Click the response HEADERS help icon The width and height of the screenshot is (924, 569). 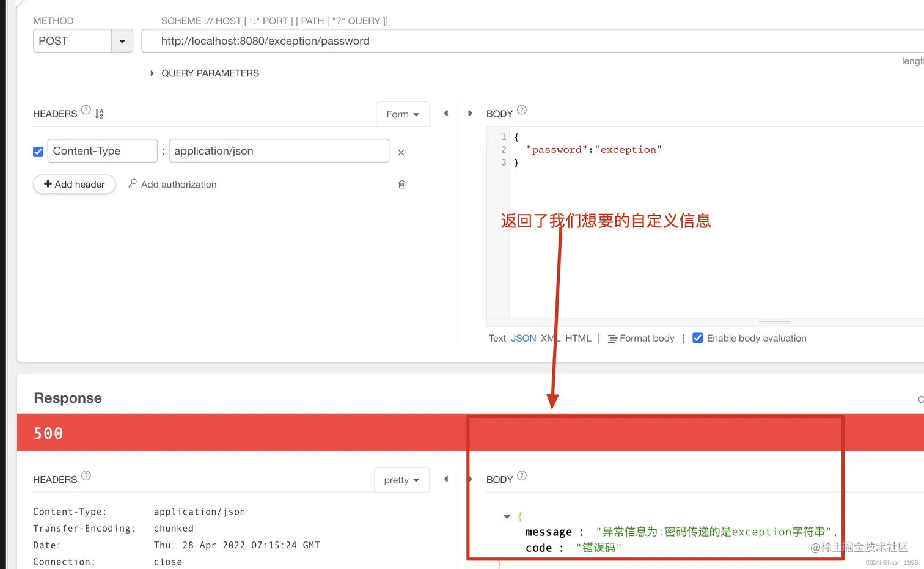tap(86, 476)
